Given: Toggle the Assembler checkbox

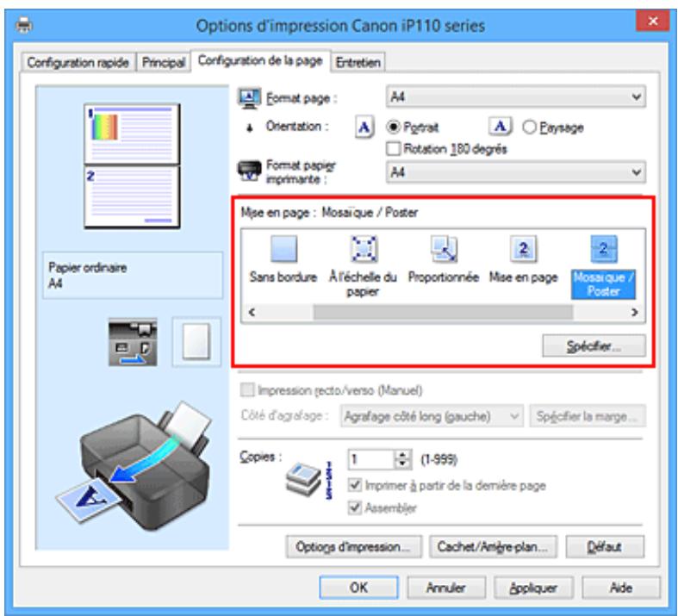Looking at the screenshot, I should coord(355,507).
